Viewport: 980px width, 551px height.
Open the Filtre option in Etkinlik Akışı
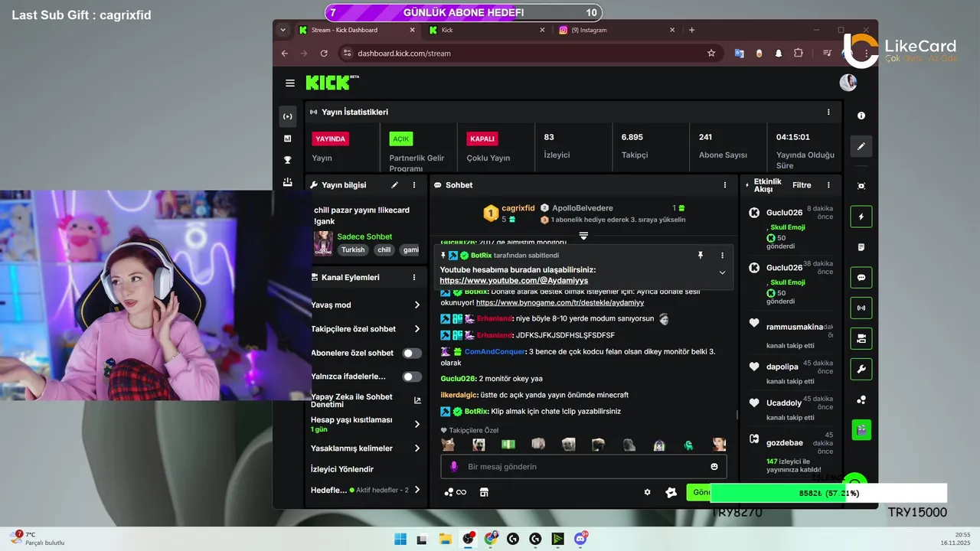tap(802, 184)
